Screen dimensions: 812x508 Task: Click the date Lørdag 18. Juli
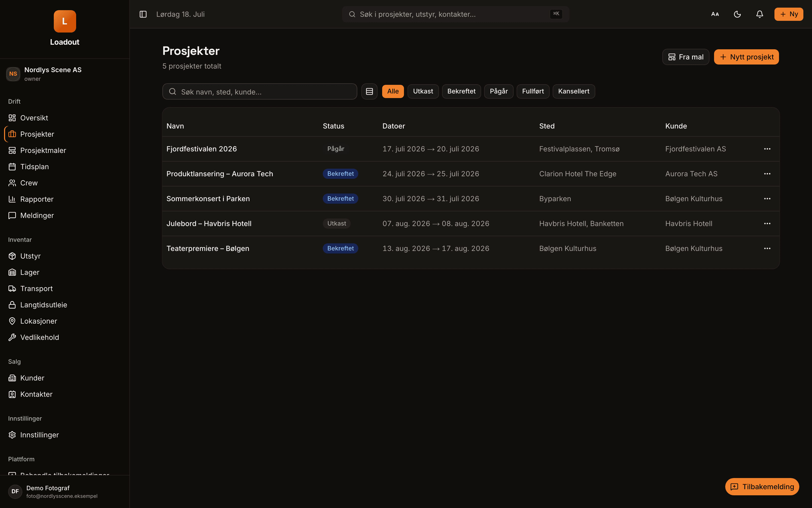click(x=180, y=14)
